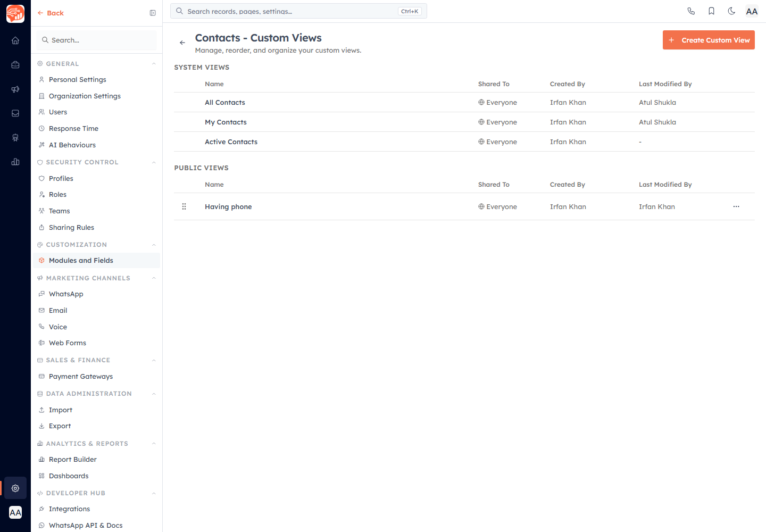Viewport: 766px width, 532px height.
Task: Open Sharing Rules
Action: click(97, 227)
